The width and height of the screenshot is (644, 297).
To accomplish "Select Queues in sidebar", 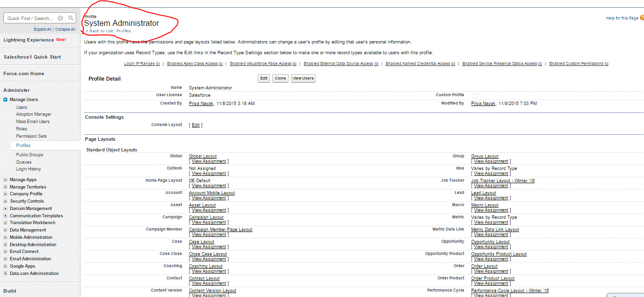I will (x=23, y=162).
